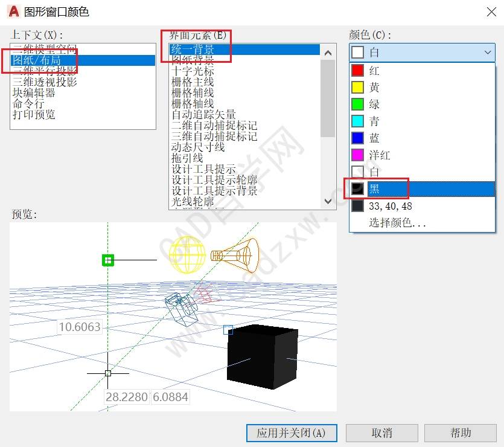Select magenta (洋红) color option

point(380,156)
